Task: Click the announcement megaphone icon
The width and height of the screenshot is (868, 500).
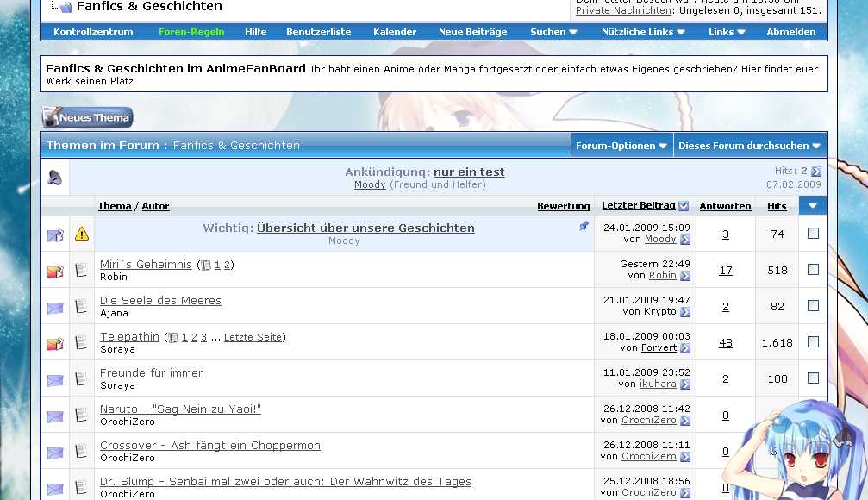Action: (55, 178)
